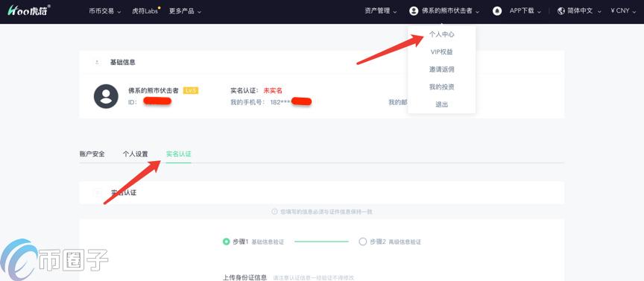The width and height of the screenshot is (644, 281).
Task: Switch to the 实名认证 tab
Action: click(179, 154)
